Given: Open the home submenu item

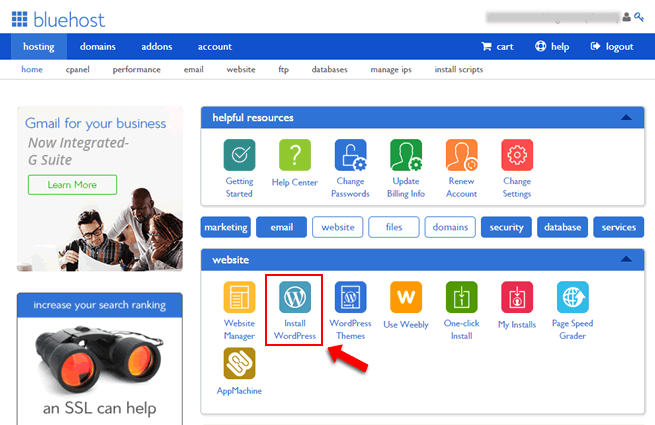Looking at the screenshot, I should click(32, 69).
